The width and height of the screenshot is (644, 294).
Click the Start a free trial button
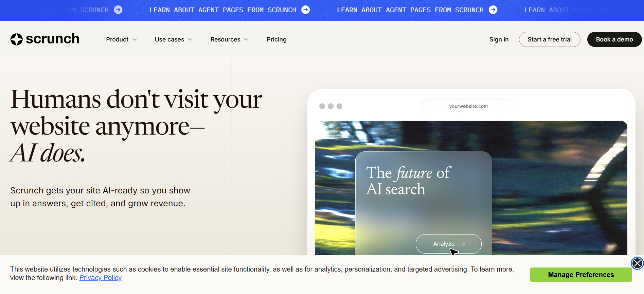tap(550, 39)
